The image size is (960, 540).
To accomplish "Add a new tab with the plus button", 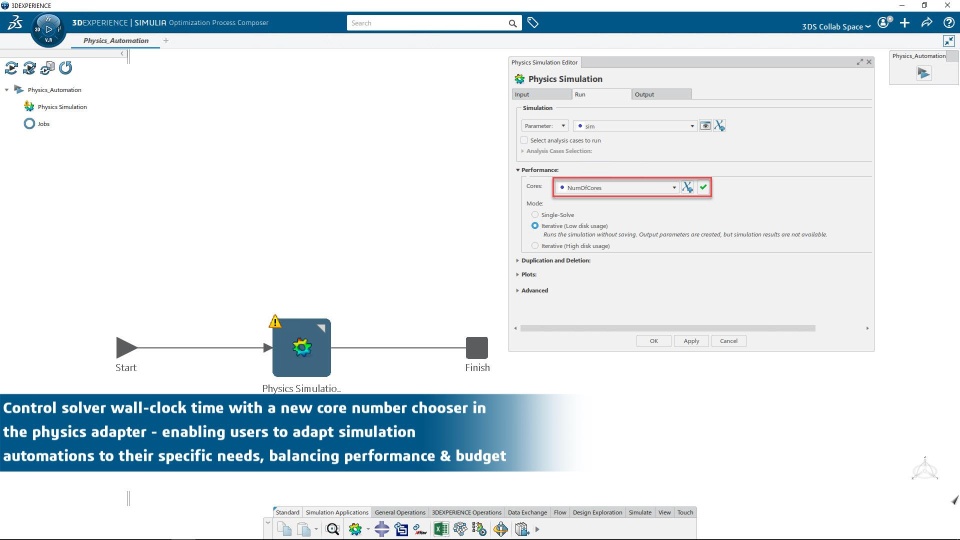I will 165,40.
